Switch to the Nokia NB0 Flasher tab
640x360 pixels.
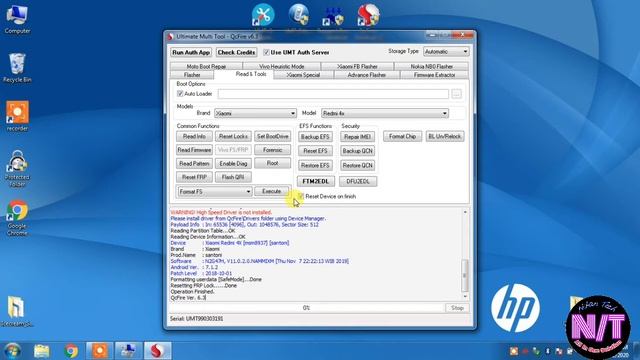point(431,66)
